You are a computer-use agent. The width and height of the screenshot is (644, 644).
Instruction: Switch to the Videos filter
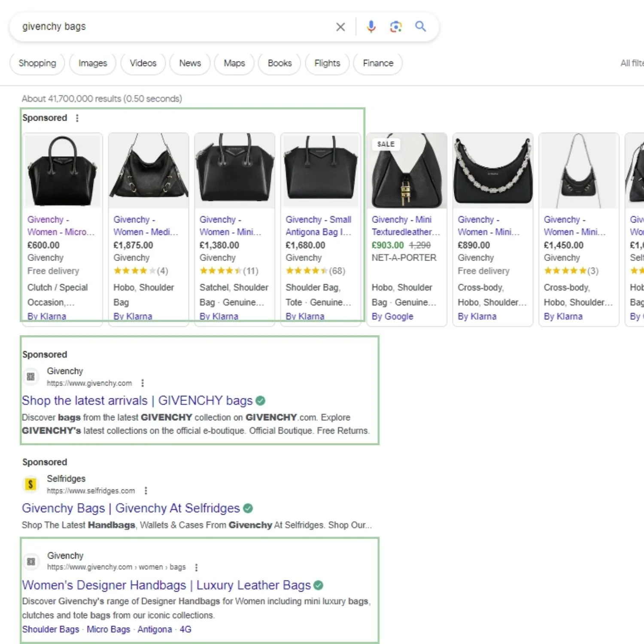pyautogui.click(x=143, y=63)
